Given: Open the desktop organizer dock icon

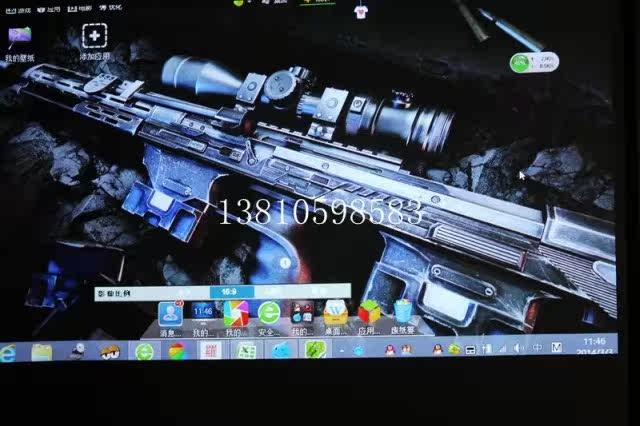Looking at the screenshot, I should tap(336, 314).
